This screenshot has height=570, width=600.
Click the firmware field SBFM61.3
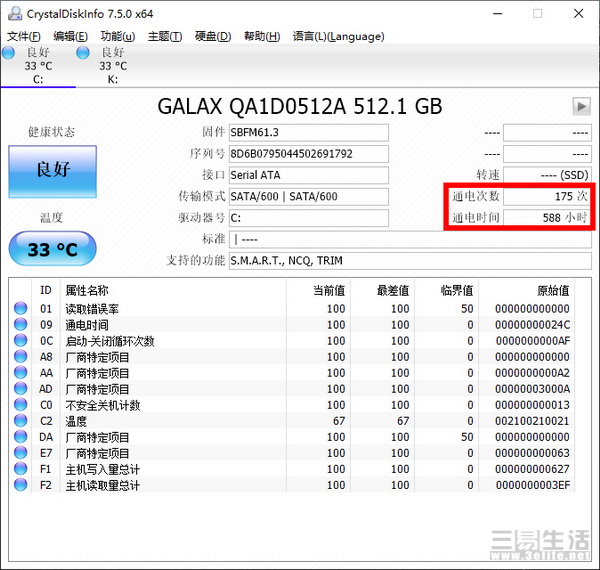[x=309, y=132]
